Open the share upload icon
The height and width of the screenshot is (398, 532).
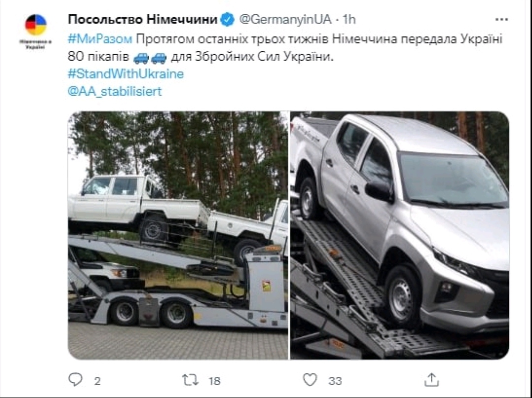[432, 380]
